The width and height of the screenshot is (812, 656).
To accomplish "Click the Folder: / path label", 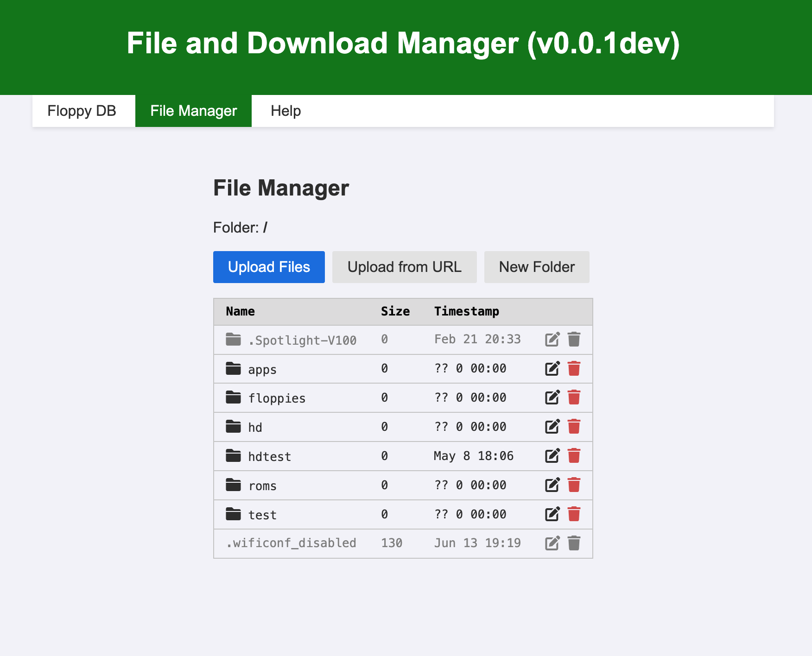I will 240,227.
